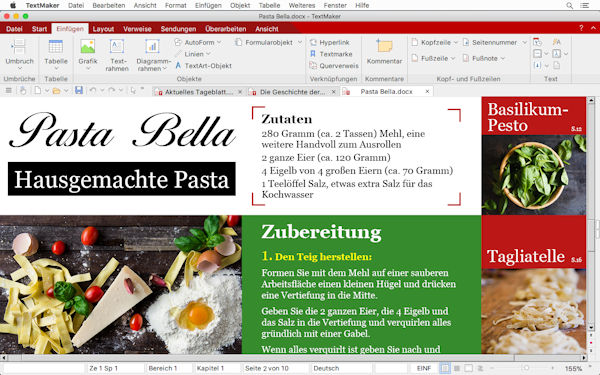600x375 pixels.
Task: Redo the last action
Action: (x=111, y=91)
